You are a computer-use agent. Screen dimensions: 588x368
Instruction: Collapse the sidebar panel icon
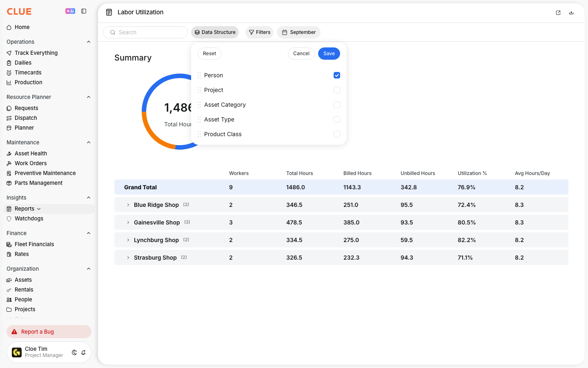pyautogui.click(x=84, y=11)
